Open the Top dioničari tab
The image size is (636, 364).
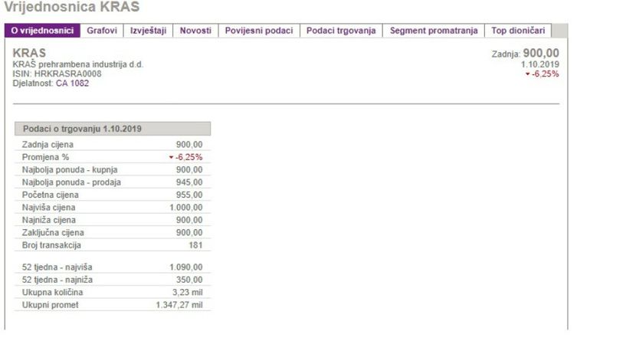coord(518,31)
